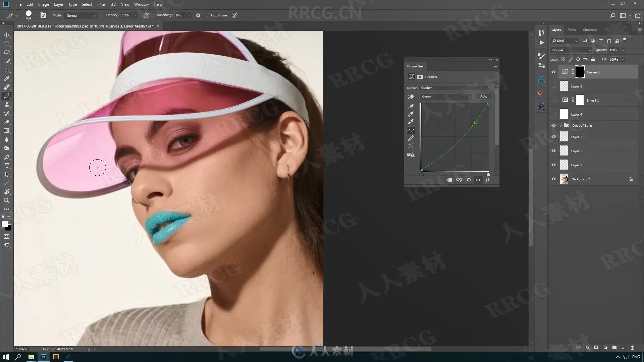Select the Horizontal Type tool
Viewport: 644px width, 362px height.
(x=7, y=166)
